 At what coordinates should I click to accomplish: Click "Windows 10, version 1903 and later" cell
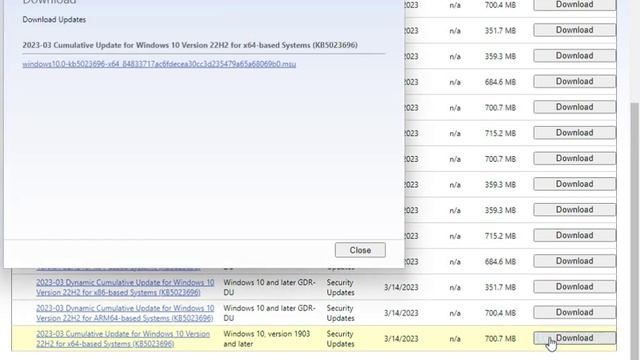tap(267, 339)
